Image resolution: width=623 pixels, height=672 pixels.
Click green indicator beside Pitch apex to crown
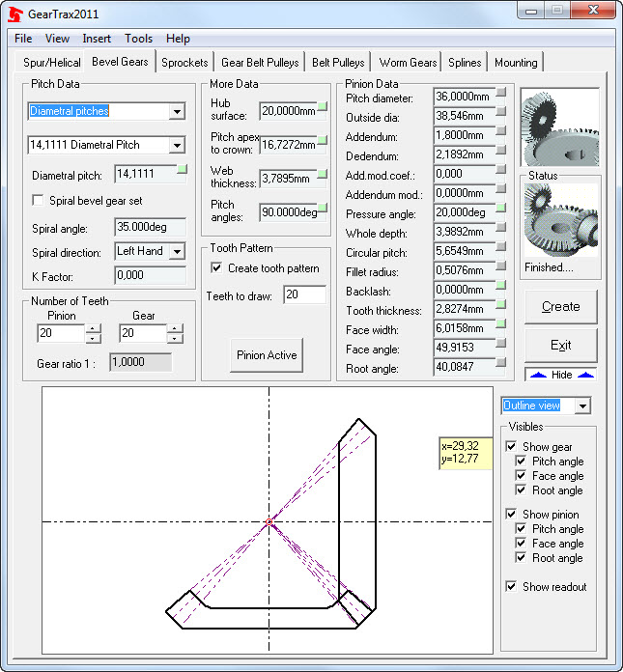tap(322, 140)
